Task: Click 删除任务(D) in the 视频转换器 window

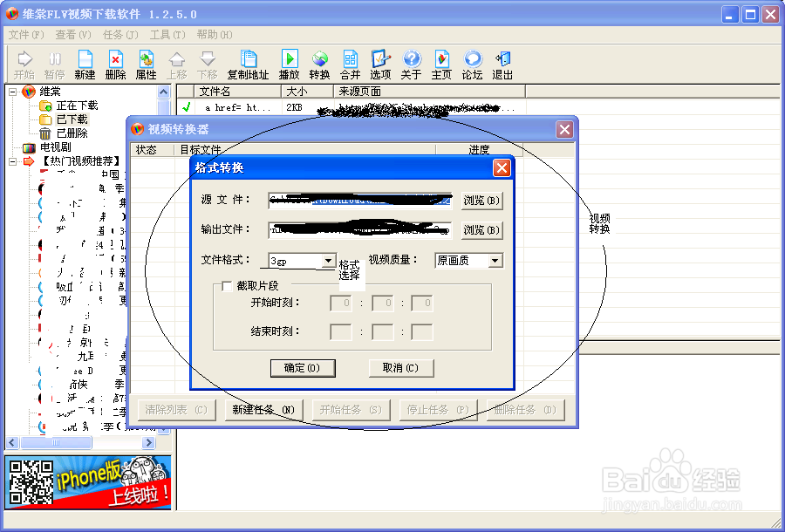Action: [x=525, y=410]
